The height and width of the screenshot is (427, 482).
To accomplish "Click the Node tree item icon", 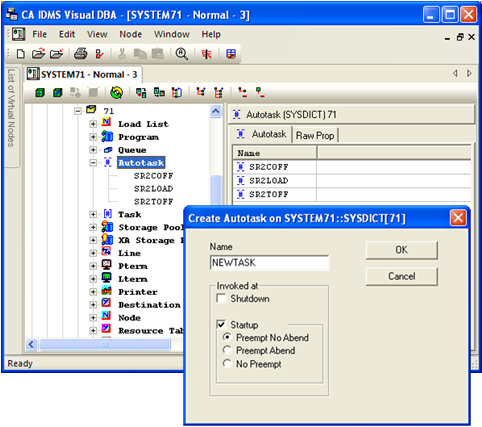I will click(x=106, y=316).
